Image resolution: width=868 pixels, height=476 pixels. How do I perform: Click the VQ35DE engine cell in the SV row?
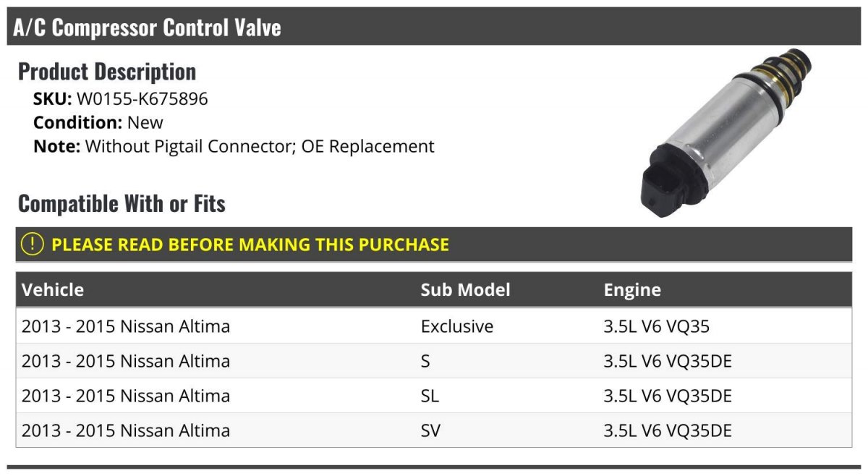(x=668, y=430)
